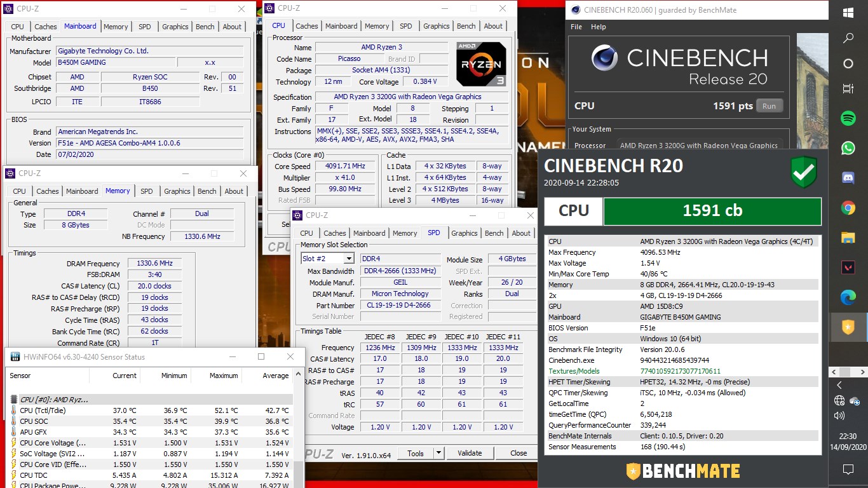
Task: Click the OneDrive cloud tray icon
Action: (x=855, y=400)
